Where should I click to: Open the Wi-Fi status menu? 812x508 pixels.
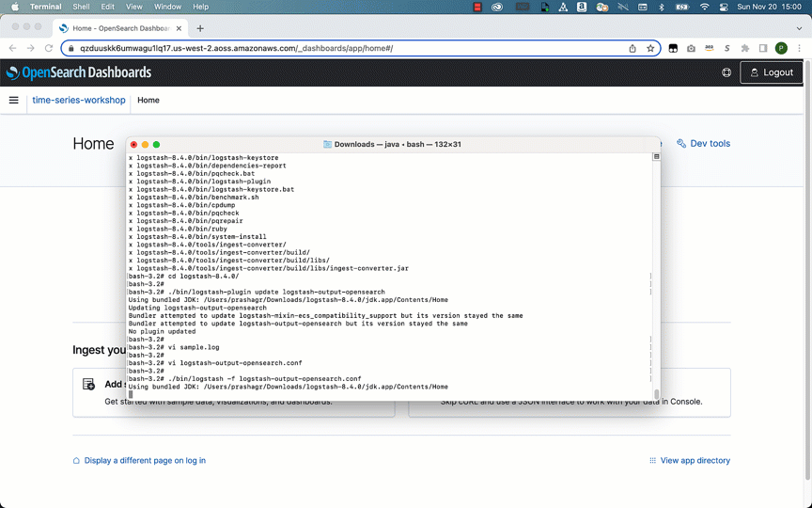[x=704, y=7]
